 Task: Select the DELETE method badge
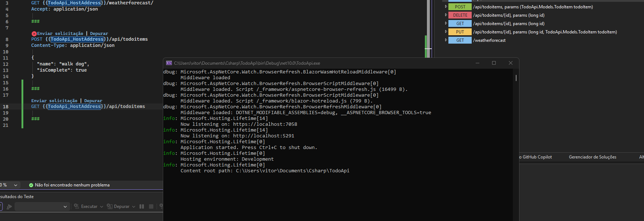tap(460, 15)
